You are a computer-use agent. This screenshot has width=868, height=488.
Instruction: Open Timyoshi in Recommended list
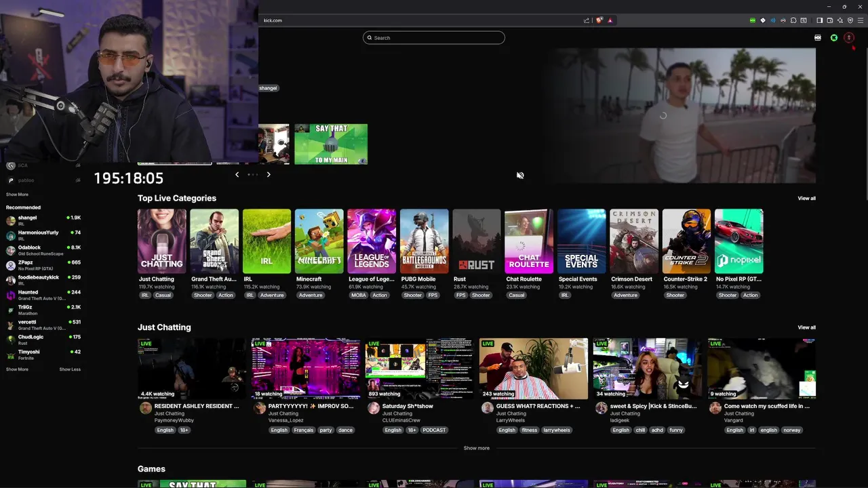click(43, 354)
